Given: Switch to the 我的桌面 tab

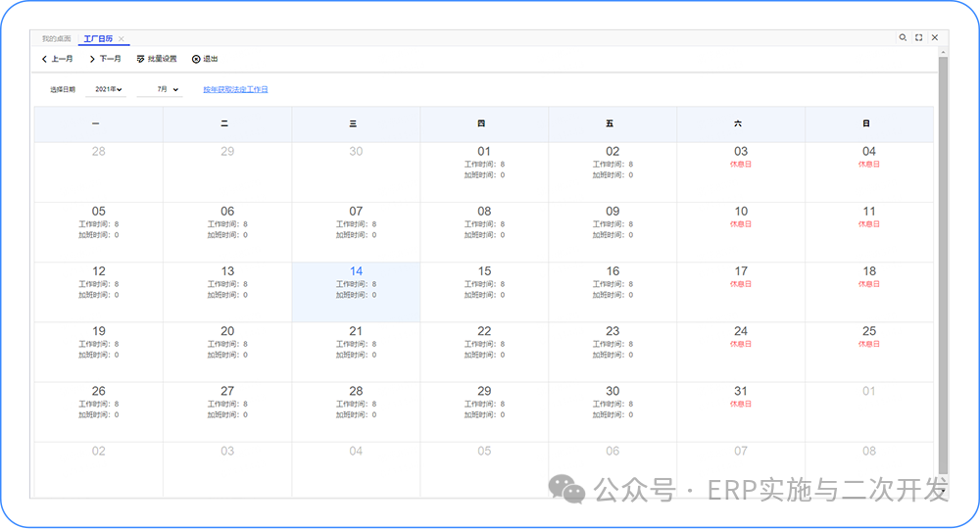Looking at the screenshot, I should point(56,39).
